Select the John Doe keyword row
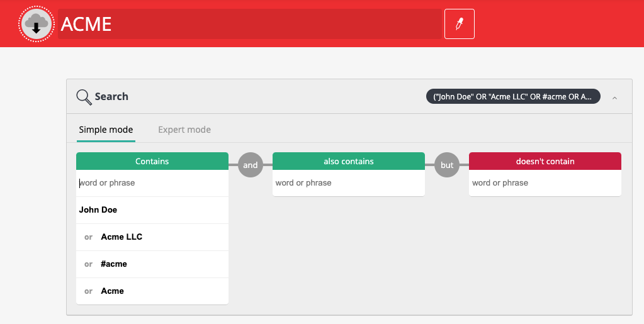The image size is (644, 324). (152, 210)
